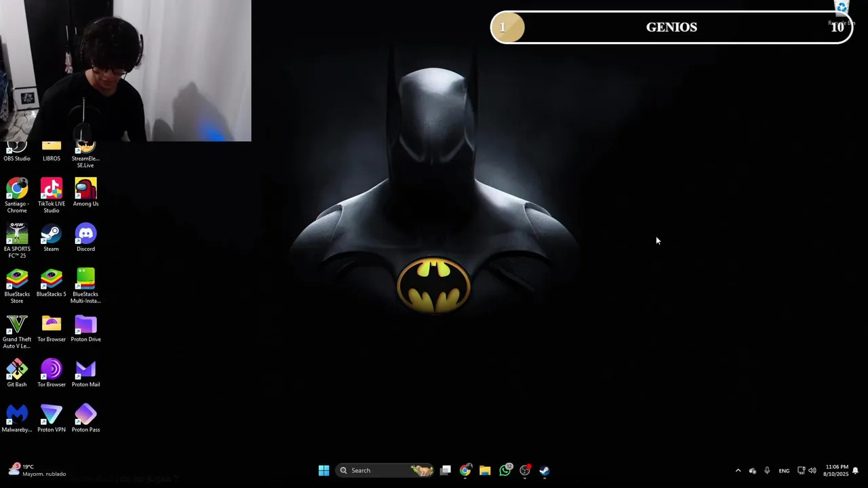
Task: Open the Windows Start menu
Action: pyautogui.click(x=324, y=470)
